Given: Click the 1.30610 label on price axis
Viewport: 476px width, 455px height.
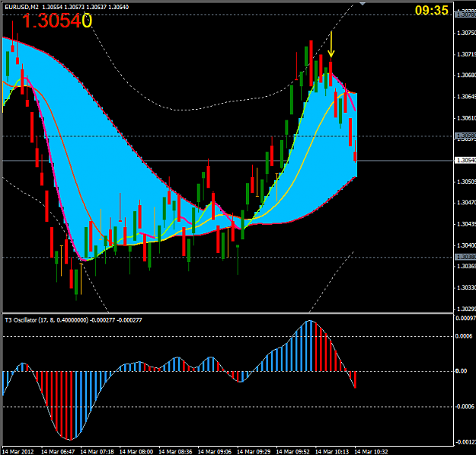Looking at the screenshot, I should point(466,118).
